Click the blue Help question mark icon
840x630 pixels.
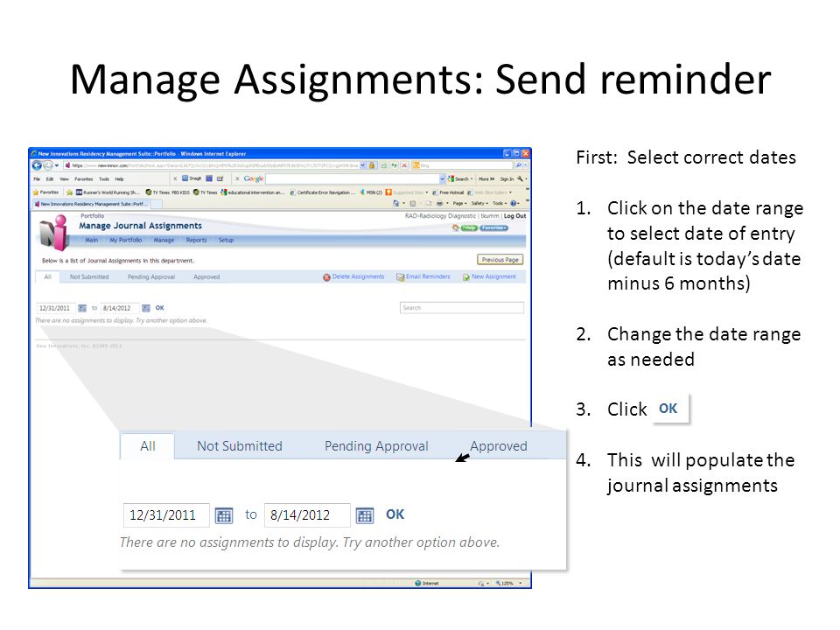[x=514, y=204]
